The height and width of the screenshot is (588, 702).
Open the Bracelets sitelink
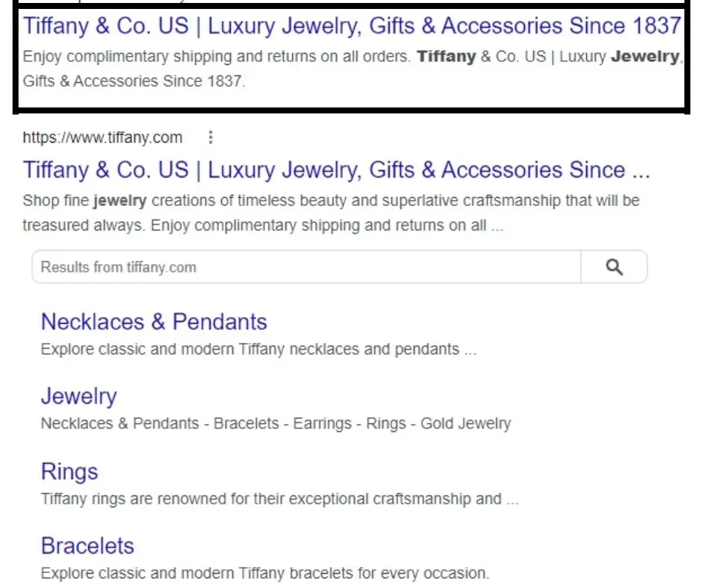pyautogui.click(x=87, y=545)
